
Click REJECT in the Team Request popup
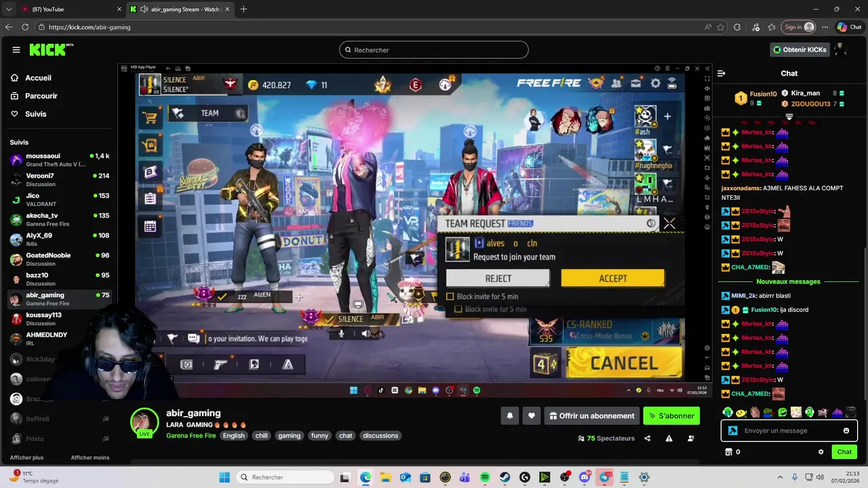(x=498, y=279)
